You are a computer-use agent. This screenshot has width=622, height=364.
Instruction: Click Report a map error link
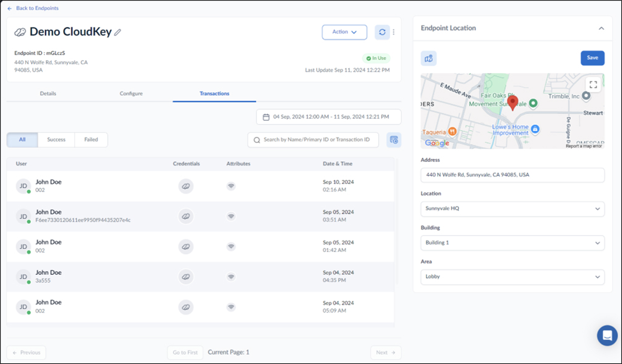pyautogui.click(x=584, y=146)
